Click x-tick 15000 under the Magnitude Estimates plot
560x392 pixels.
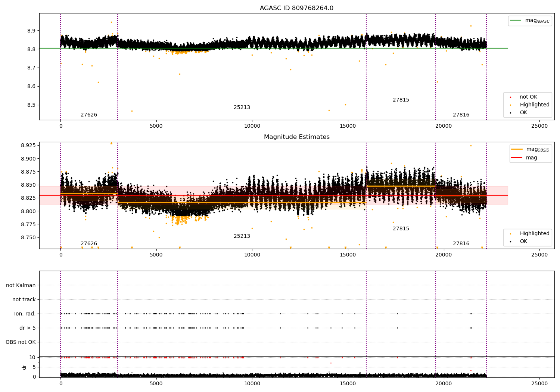pos(348,255)
